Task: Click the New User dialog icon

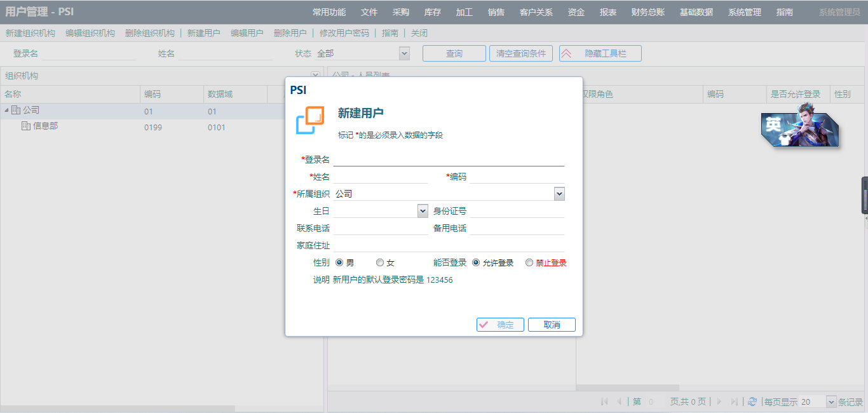Action: coord(310,120)
